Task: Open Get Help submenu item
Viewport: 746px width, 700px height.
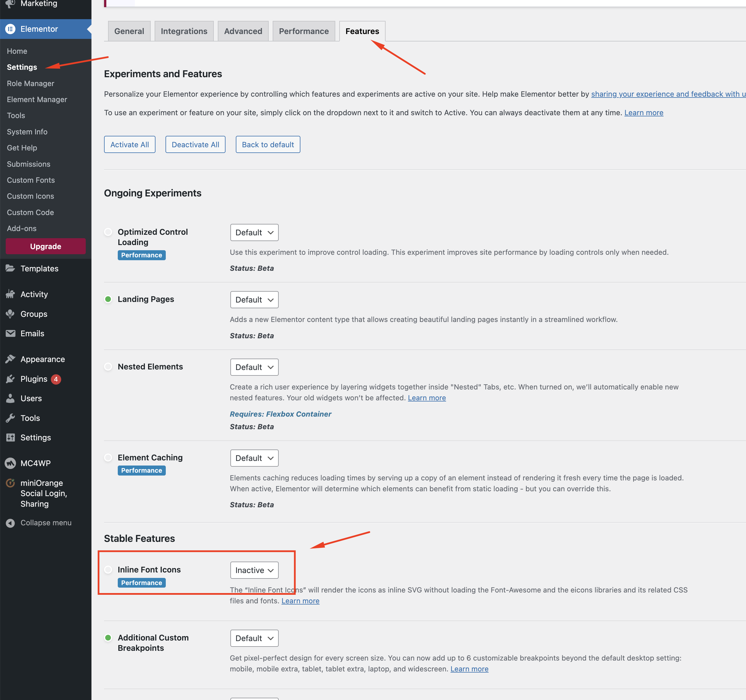Action: [x=22, y=148]
